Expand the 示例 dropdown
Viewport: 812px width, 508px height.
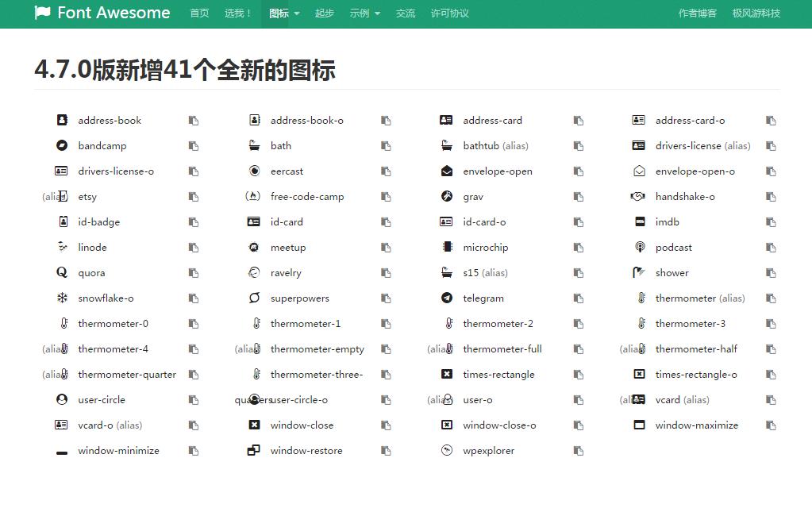(x=364, y=13)
